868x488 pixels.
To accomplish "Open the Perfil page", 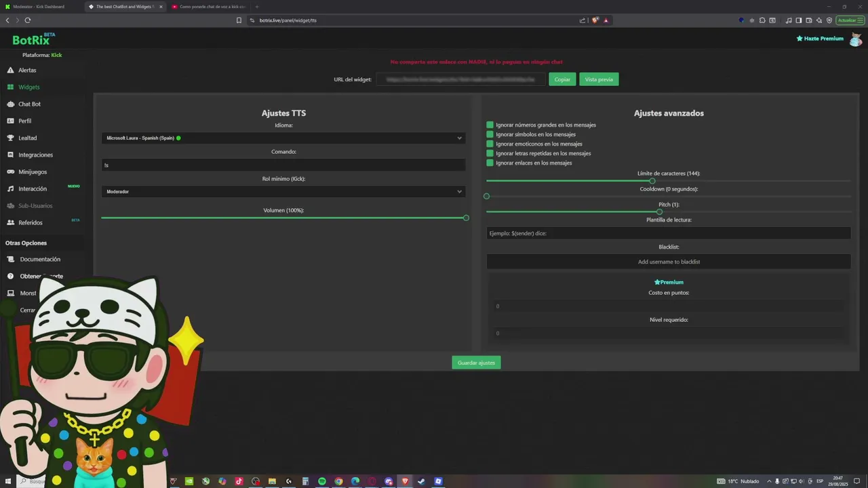I will click(24, 121).
